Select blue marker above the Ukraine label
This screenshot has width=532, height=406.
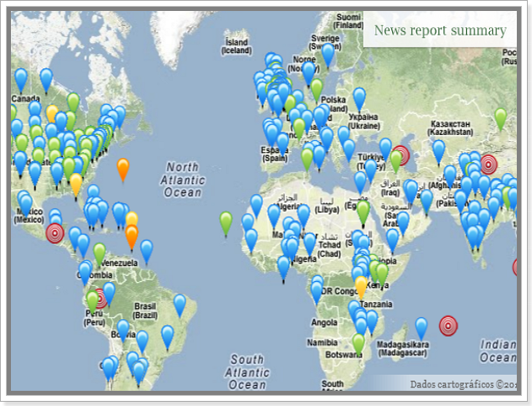(x=359, y=99)
